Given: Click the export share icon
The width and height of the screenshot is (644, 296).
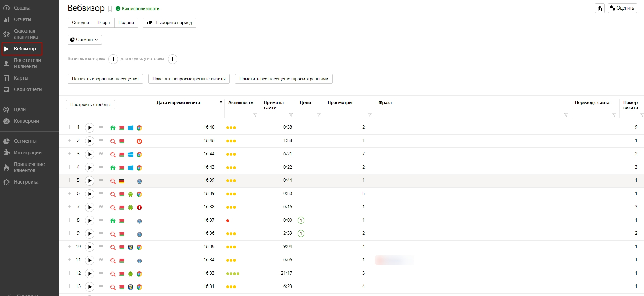Looking at the screenshot, I should coord(600,8).
